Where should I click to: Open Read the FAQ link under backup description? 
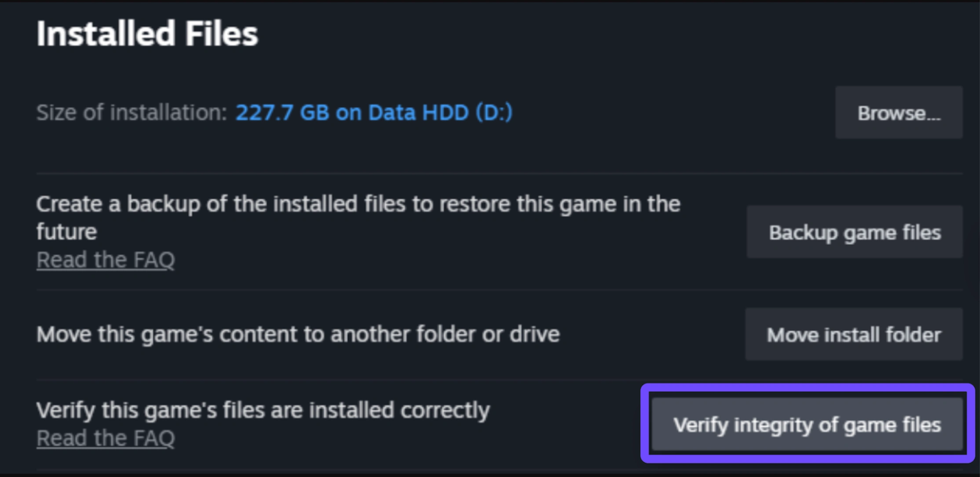coord(105,260)
